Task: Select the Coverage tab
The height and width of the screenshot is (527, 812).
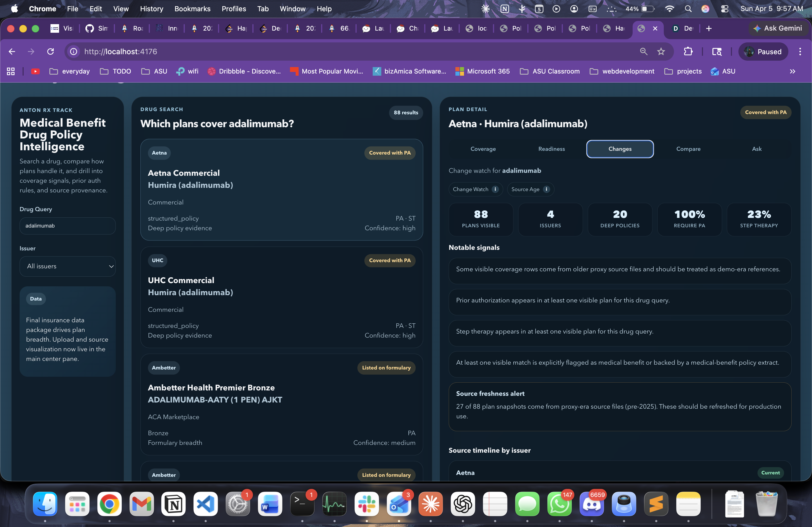Action: pos(483,149)
